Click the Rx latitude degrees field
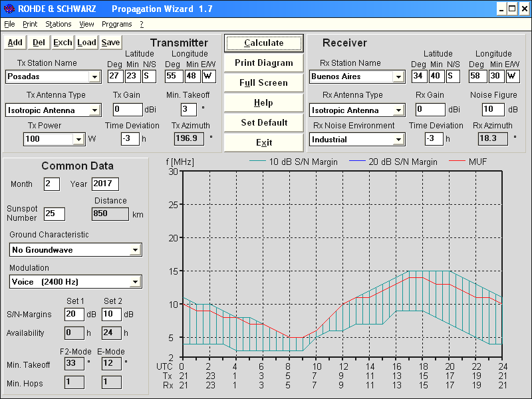532x399 pixels. pos(420,76)
